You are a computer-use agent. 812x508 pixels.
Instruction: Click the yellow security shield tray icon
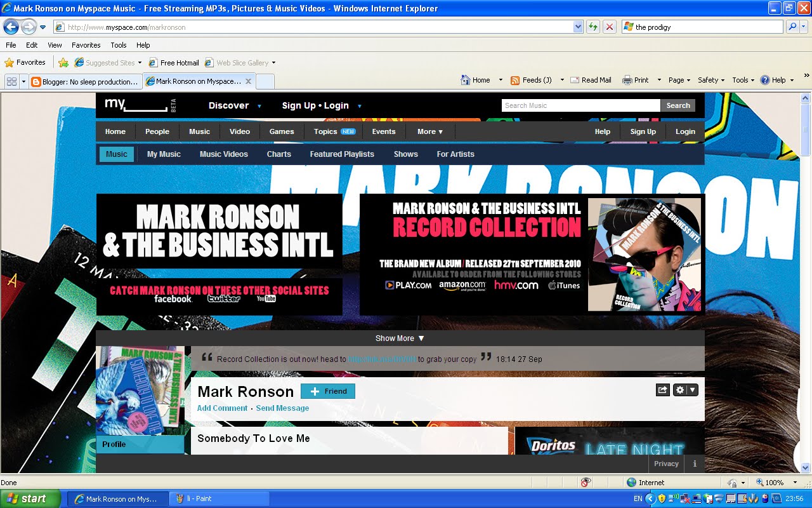pyautogui.click(x=662, y=498)
